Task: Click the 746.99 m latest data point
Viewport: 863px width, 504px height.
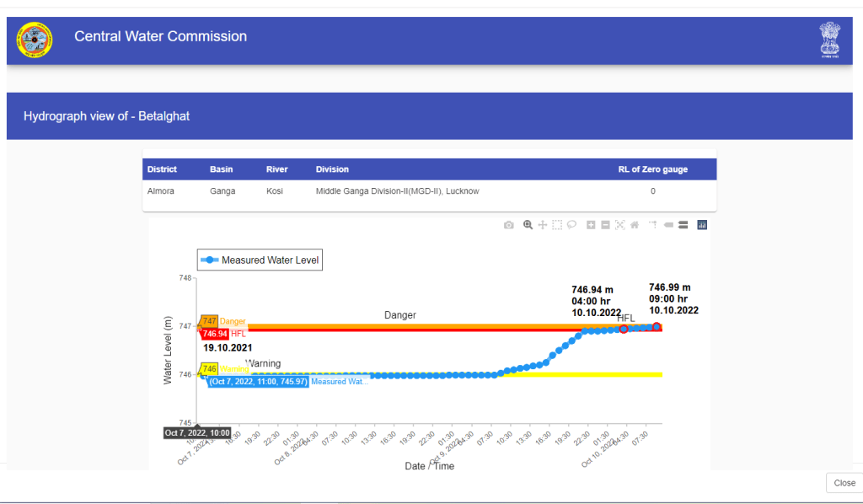Action: (657, 326)
